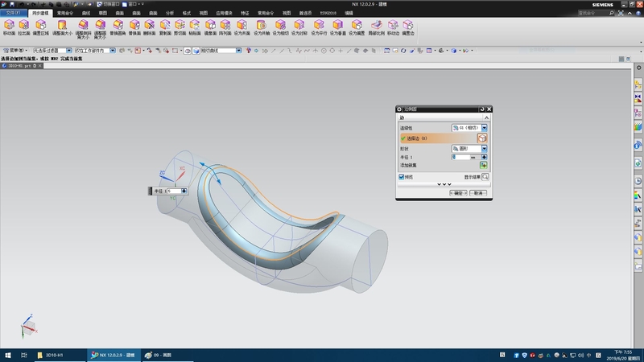Activate the 删除面 (Delete Face) tool
644x362 pixels.
pos(149,27)
